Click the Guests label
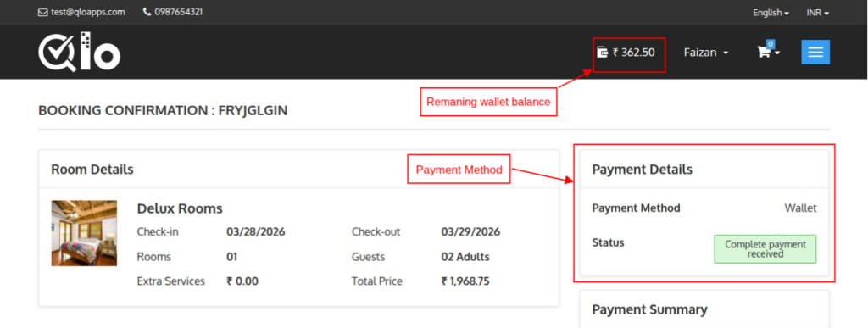 [x=368, y=257]
